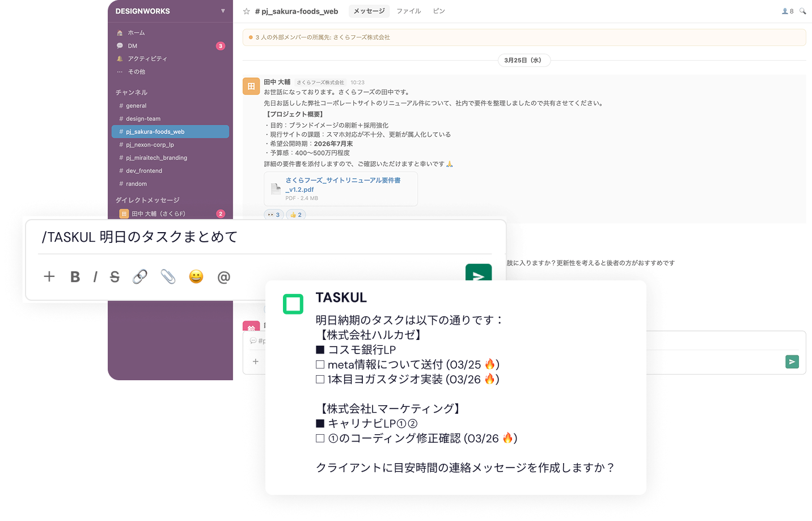Attach a file with the paperclip icon
Viewport: 812px width, 521px height.
point(168,276)
